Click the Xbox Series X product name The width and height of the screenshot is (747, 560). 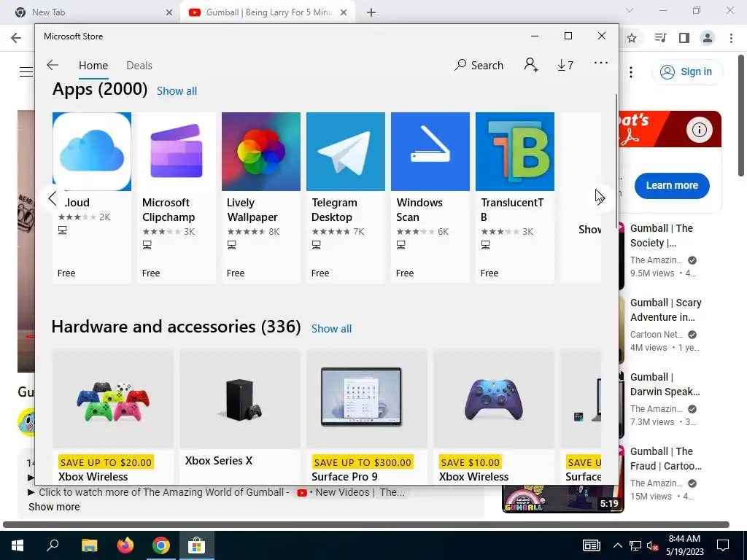tap(219, 461)
